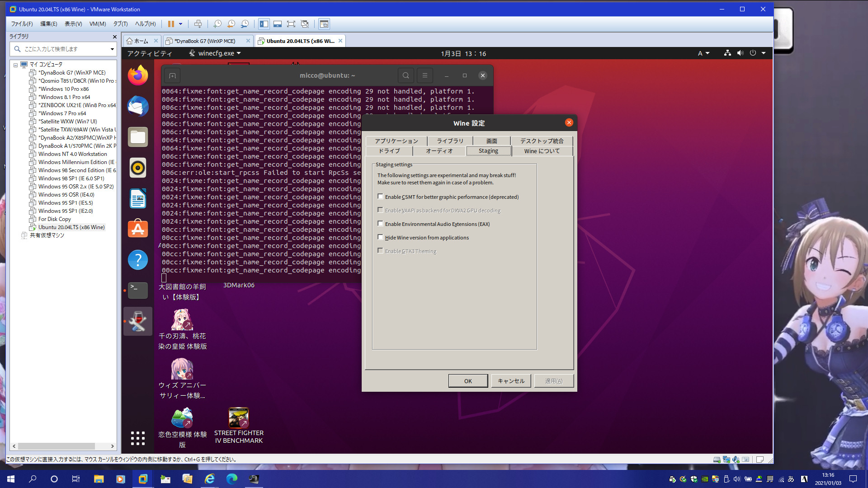
Task: Click the Enable VAAPI backend checkbox
Action: (380, 210)
